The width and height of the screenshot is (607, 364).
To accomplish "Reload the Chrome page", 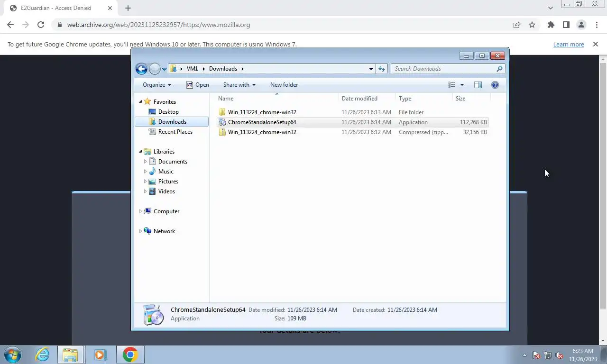I will tap(41, 25).
